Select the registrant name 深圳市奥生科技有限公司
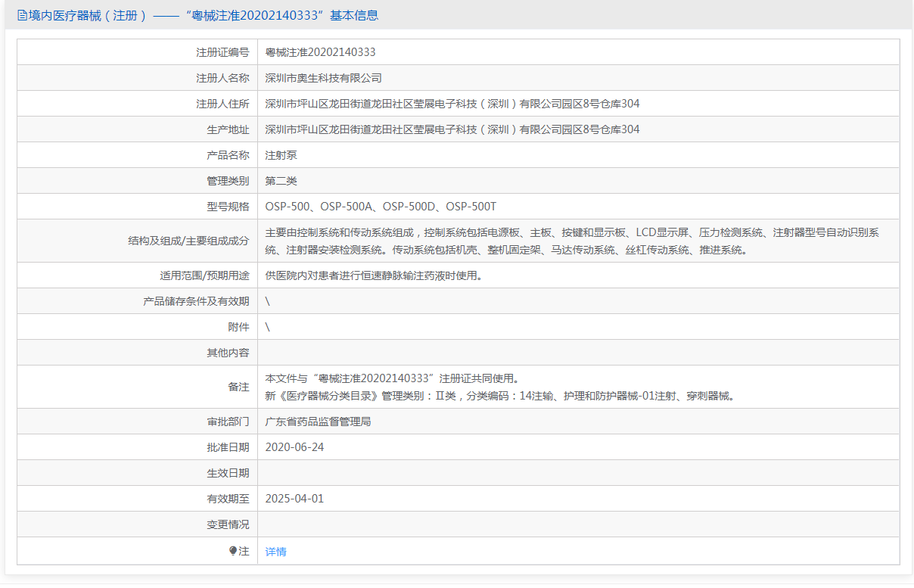The height and width of the screenshot is (588, 914). [323, 78]
